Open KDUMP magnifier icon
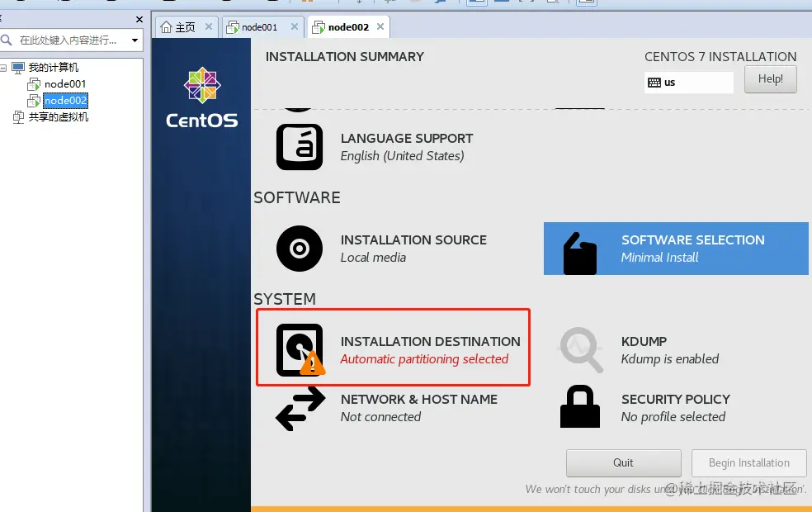 [x=580, y=350]
